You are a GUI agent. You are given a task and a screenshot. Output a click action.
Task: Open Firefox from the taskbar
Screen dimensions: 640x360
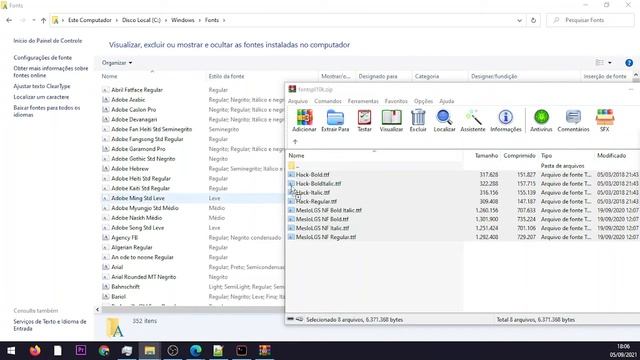point(35,351)
